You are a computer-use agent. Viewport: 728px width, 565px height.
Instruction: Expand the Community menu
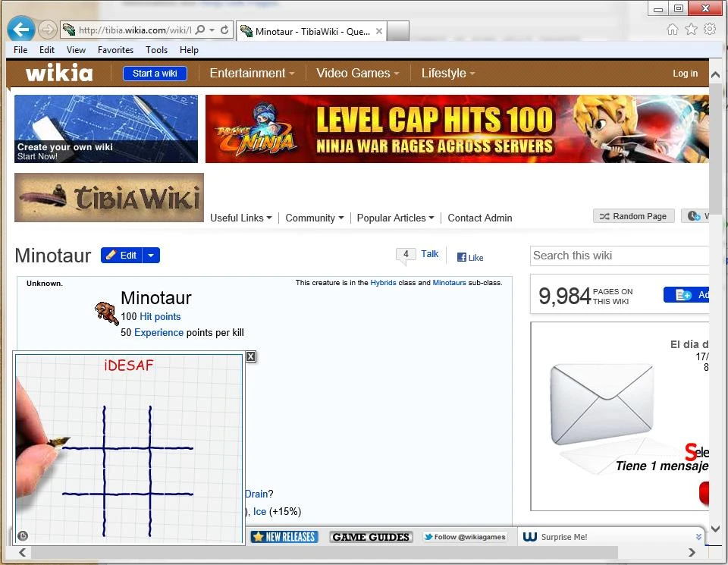point(314,218)
